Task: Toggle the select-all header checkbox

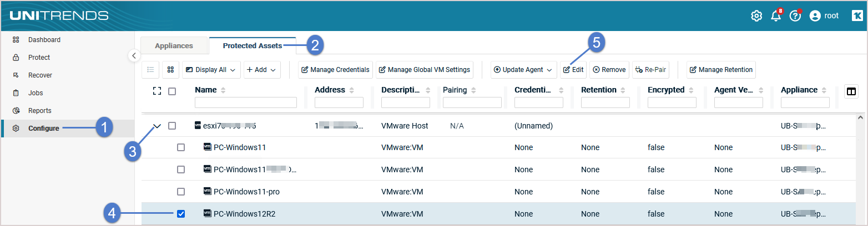Action: click(x=172, y=91)
